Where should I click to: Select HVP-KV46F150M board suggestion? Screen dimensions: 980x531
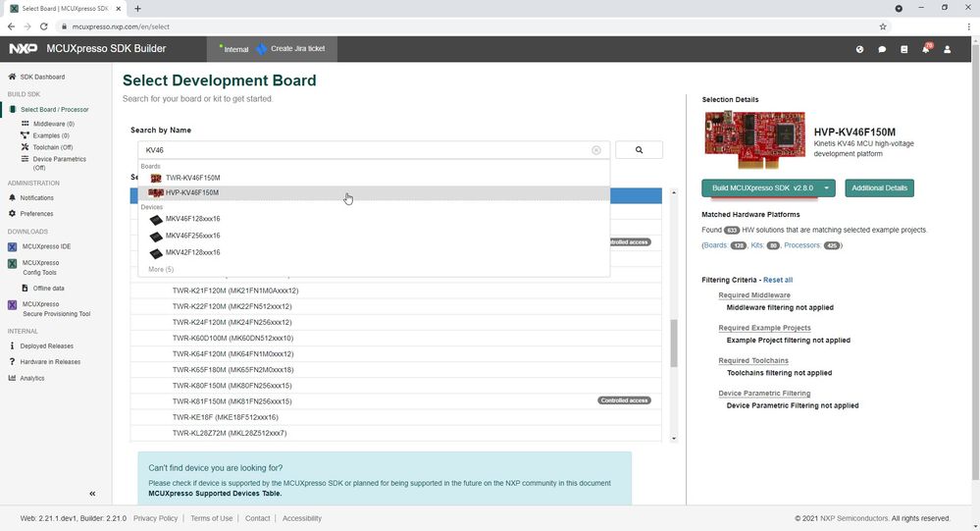point(374,193)
